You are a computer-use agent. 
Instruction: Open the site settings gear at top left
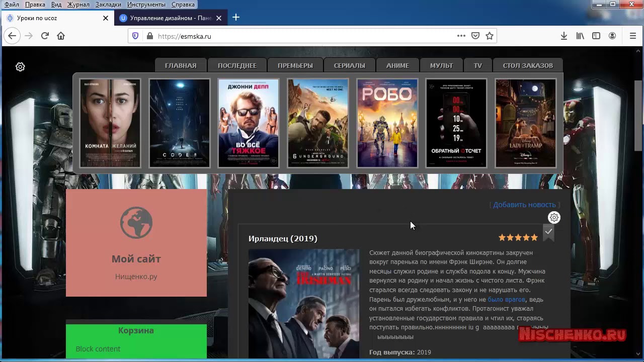tap(20, 67)
